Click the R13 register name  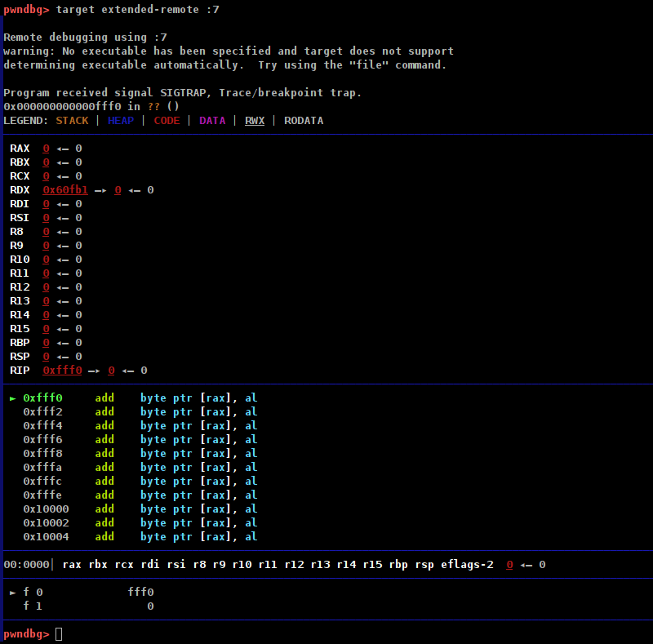tap(20, 301)
